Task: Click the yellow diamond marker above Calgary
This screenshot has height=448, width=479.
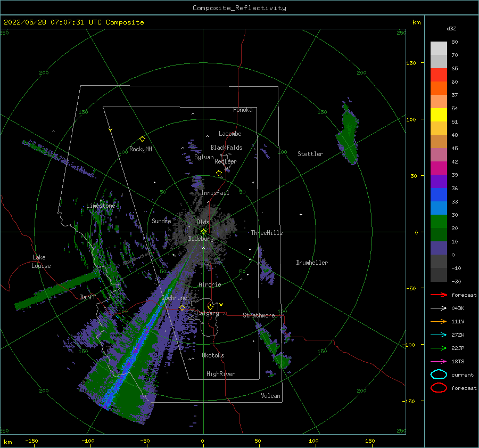Action: (x=210, y=307)
